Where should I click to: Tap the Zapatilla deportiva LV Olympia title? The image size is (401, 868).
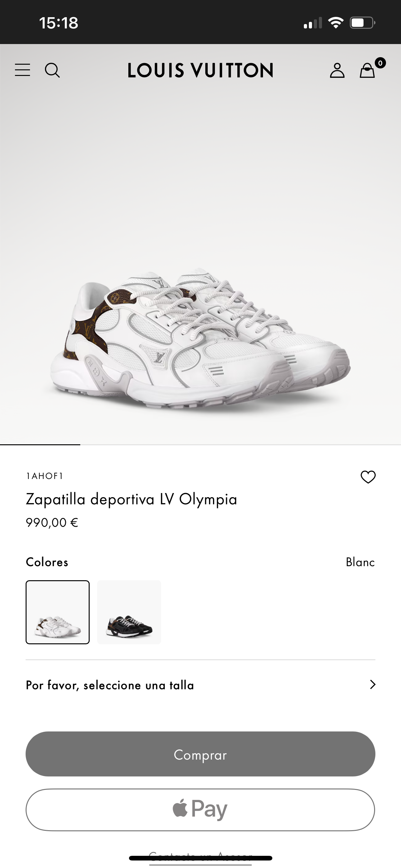tap(131, 499)
